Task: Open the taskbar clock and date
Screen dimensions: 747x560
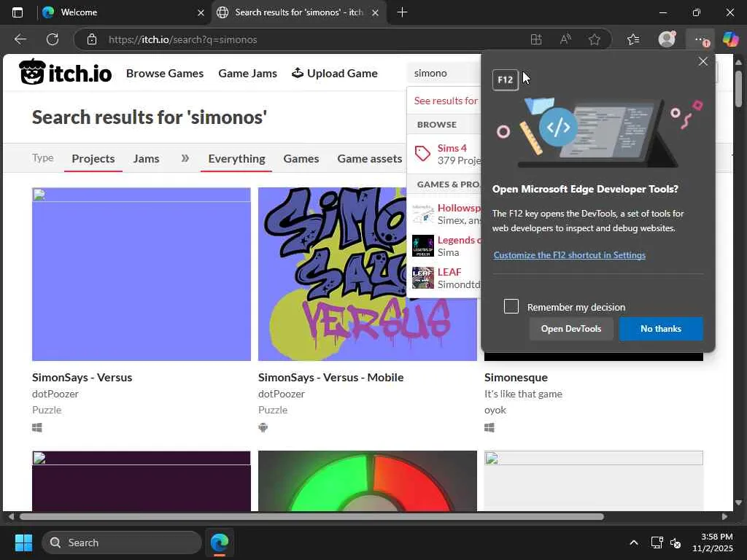Action: pyautogui.click(x=713, y=542)
